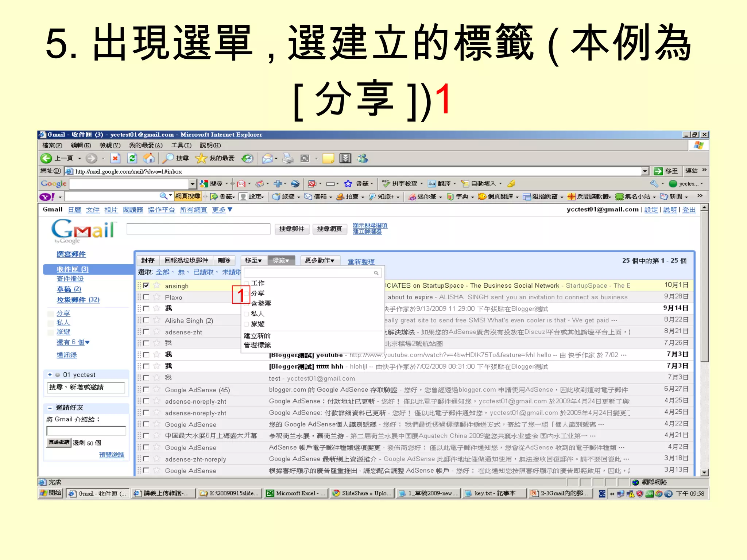The width and height of the screenshot is (747, 560).
Task: Tick the 私人 label checkbox in menu
Action: [247, 314]
